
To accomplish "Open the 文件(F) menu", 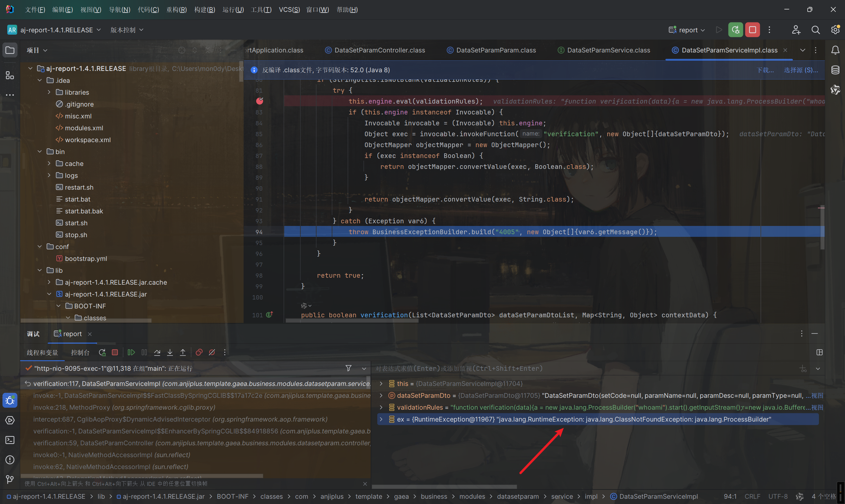I will pos(35,10).
